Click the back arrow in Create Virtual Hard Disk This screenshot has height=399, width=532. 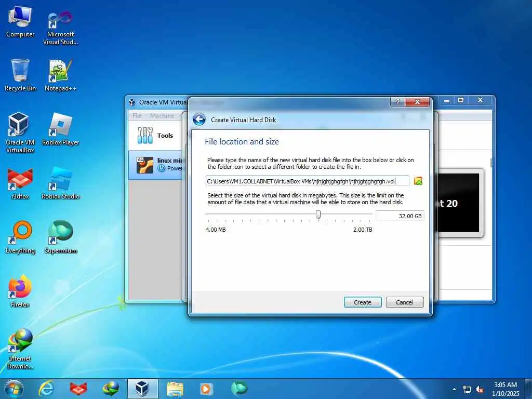[x=199, y=120]
